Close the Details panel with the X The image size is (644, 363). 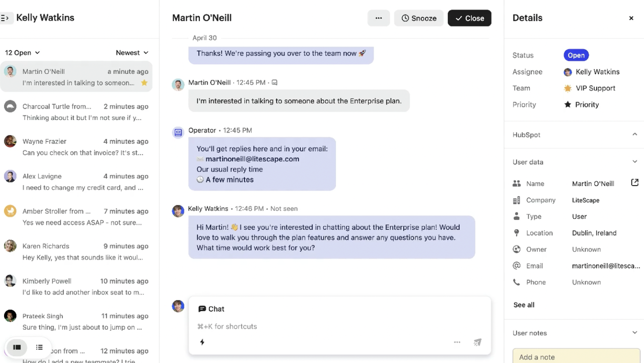tap(631, 18)
